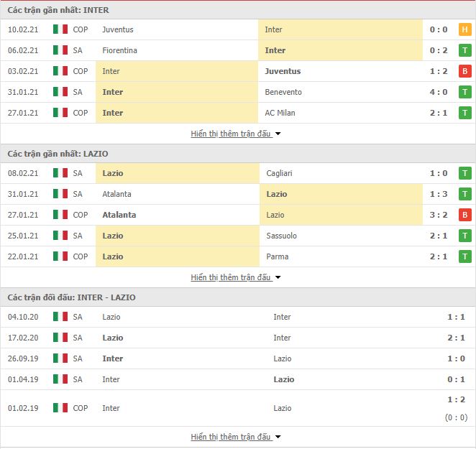This screenshot has height=449, width=476.
Task: Expand more Lazio matches arrow
Action: point(278,277)
